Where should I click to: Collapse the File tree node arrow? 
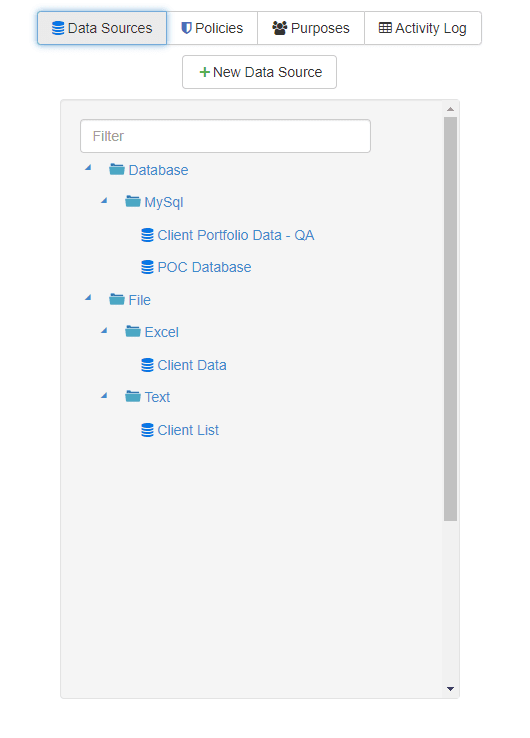88,297
